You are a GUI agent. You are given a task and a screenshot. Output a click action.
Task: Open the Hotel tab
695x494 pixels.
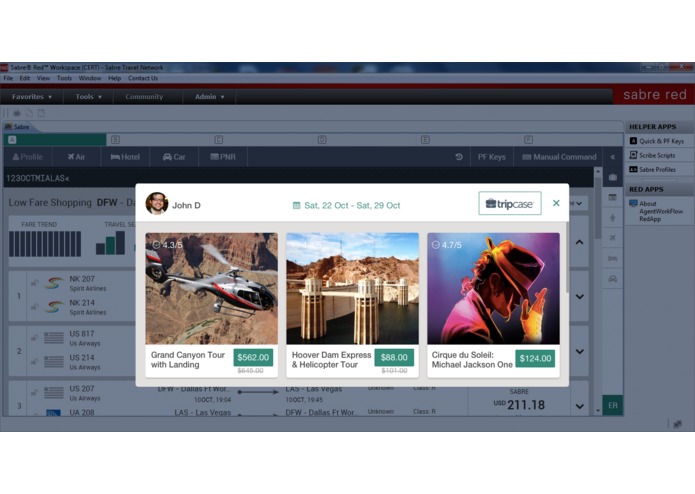tap(125, 157)
